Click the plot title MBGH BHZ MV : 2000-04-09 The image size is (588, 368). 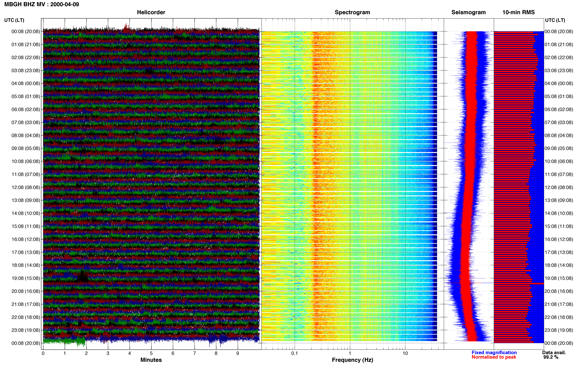(42, 4)
